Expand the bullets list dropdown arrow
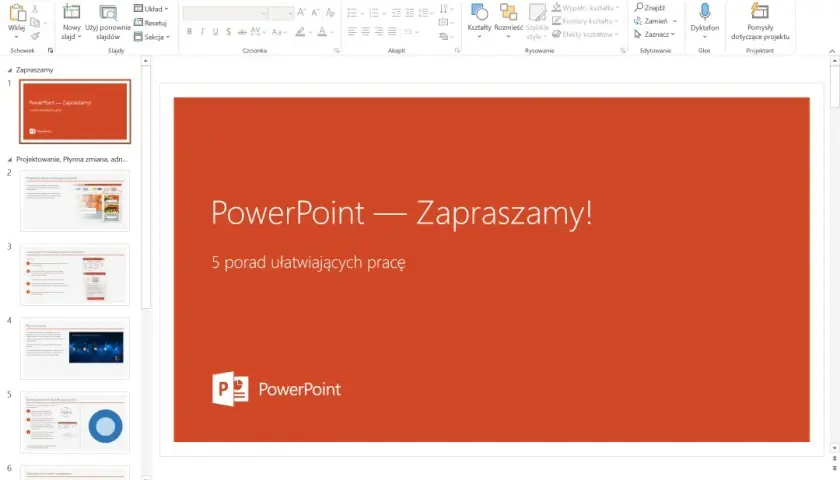This screenshot has width=840, height=480. (362, 13)
